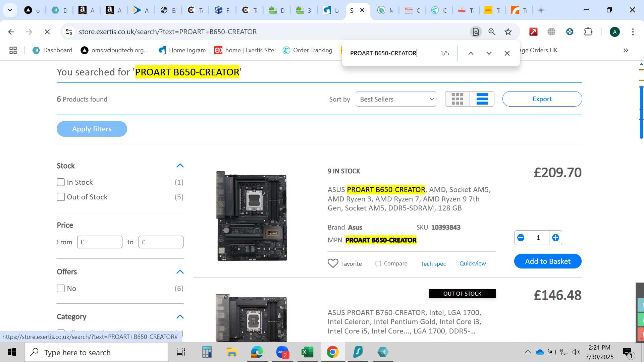Go to previous find result
Screen dimensions: 644x362
pyautogui.click(x=471, y=53)
